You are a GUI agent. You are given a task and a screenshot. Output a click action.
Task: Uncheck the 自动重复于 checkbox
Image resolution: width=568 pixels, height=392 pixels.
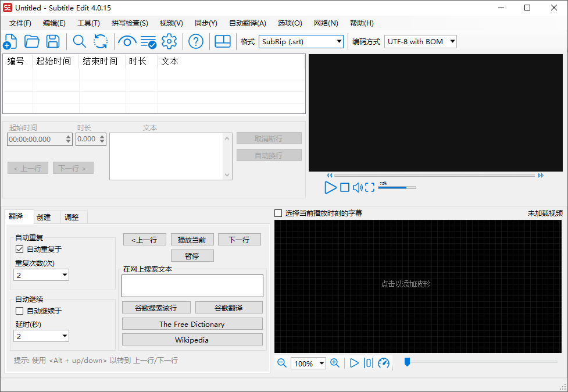19,248
